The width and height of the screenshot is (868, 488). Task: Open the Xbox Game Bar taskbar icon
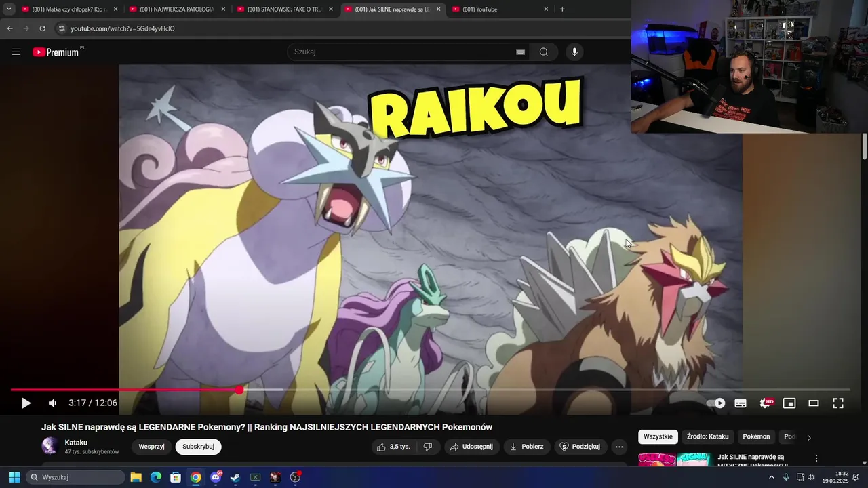pyautogui.click(x=256, y=477)
